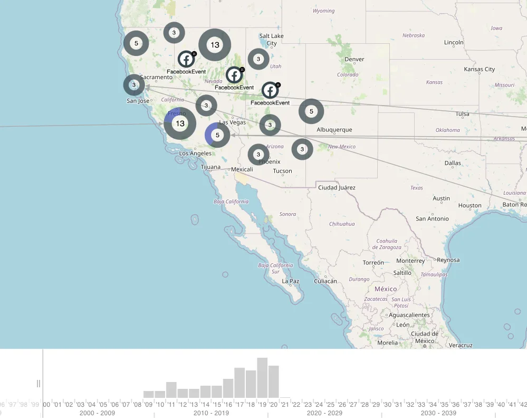Open the 5 cluster on the northern California coast
The height and width of the screenshot is (420, 527).
coord(136,43)
